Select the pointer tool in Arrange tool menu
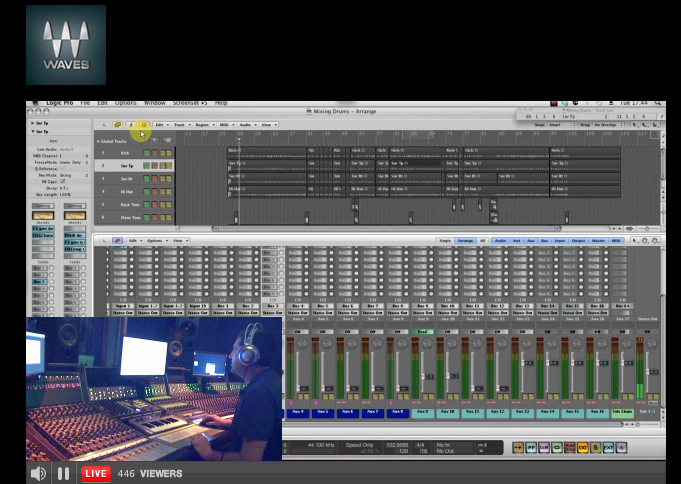 tap(635, 125)
